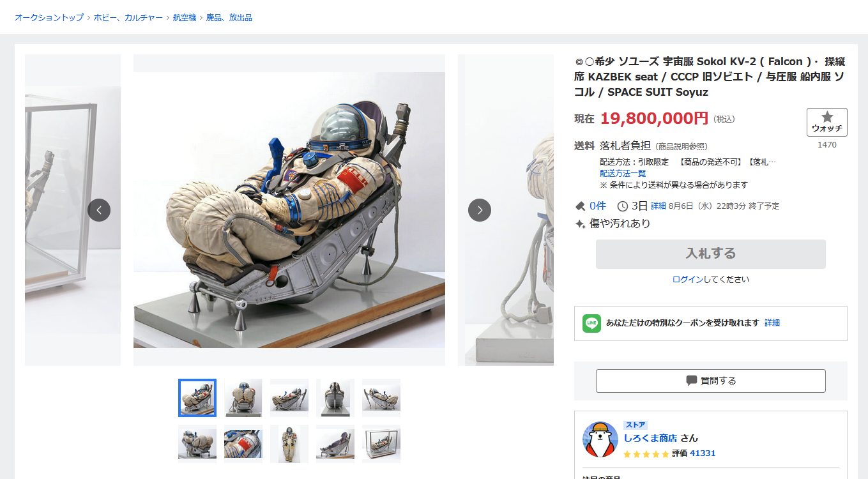Screen dimensions: 868x479
Task: Open the 航空機 breadcrumb
Action: pos(185,18)
